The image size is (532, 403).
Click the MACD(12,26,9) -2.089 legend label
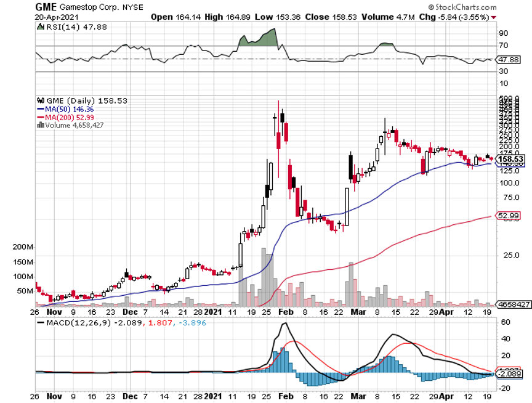pyautogui.click(x=94, y=323)
